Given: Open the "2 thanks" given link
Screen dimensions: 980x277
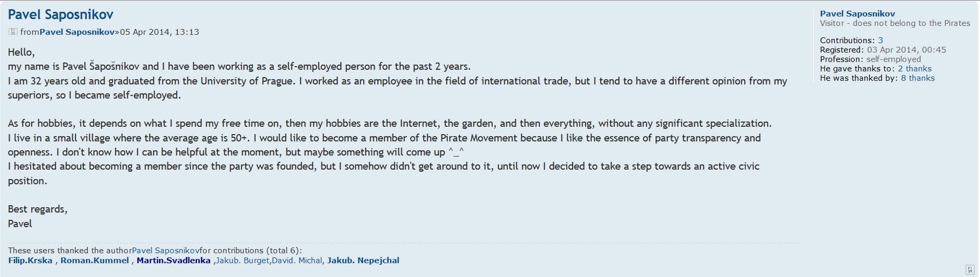Looking at the screenshot, I should [914, 69].
